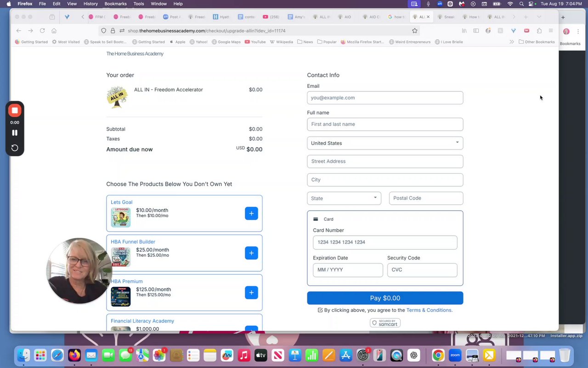The image size is (588, 368).
Task: Add HBA Premium with plus button
Action: [x=251, y=293]
